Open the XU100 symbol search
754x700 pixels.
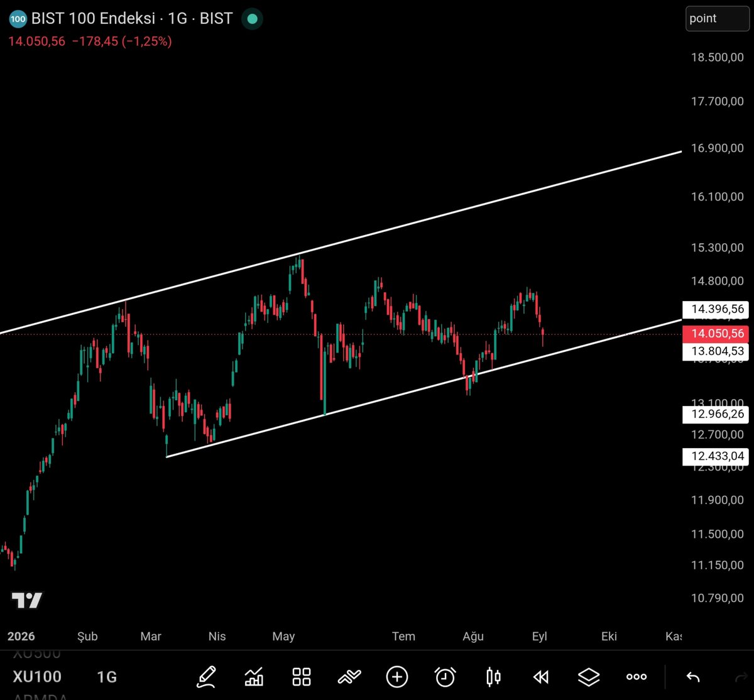(38, 677)
